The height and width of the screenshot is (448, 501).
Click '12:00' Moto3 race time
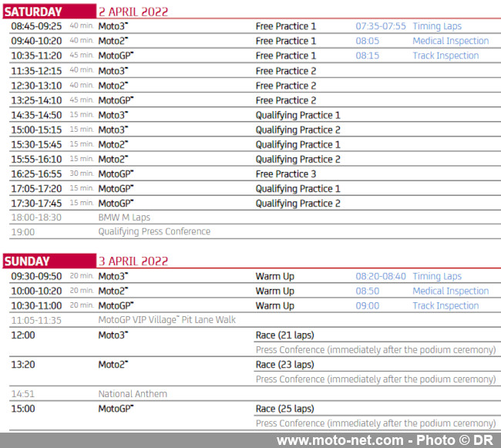click(23, 335)
